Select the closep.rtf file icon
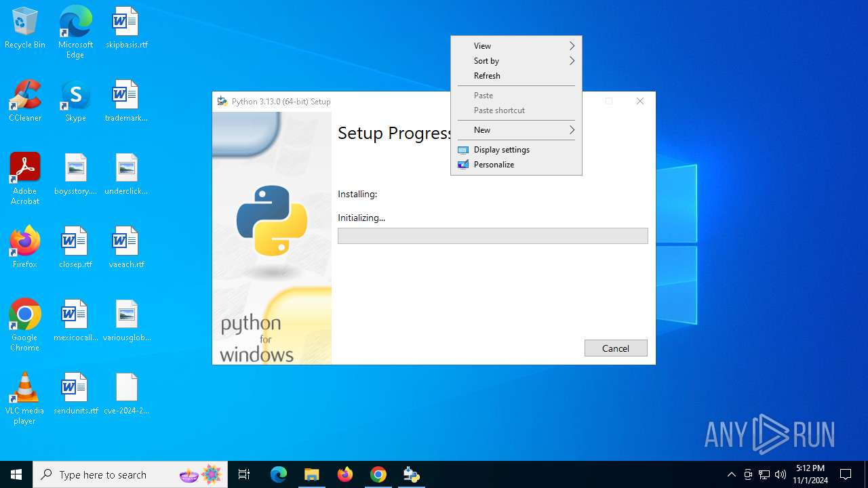Image resolution: width=868 pixels, height=488 pixels. (x=75, y=248)
